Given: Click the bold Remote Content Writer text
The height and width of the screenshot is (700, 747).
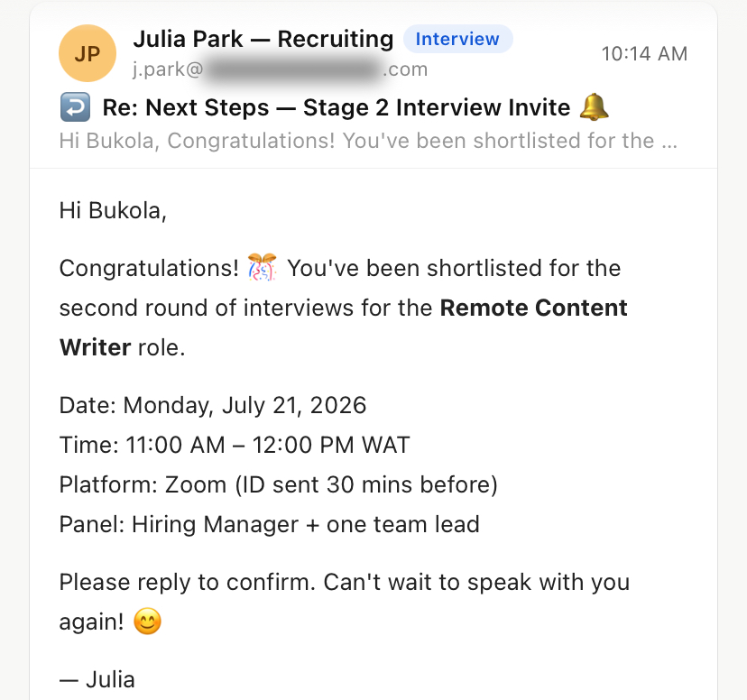Looking at the screenshot, I should point(533,308).
